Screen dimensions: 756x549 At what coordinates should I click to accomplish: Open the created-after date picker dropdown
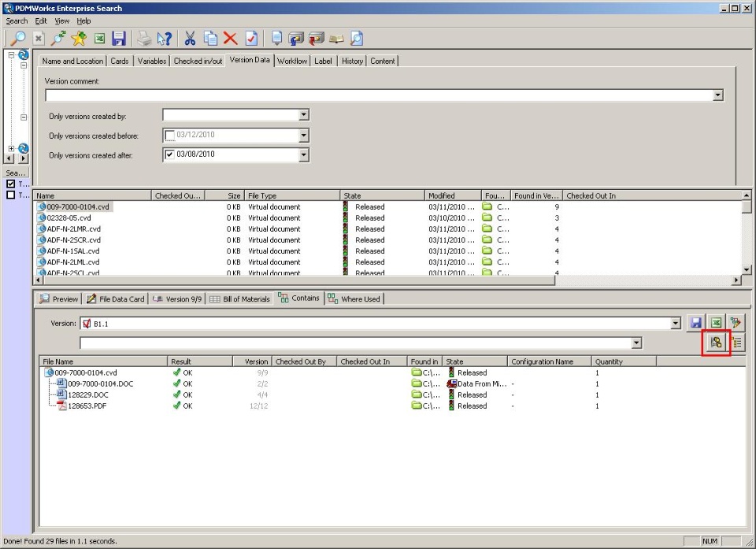click(x=303, y=155)
